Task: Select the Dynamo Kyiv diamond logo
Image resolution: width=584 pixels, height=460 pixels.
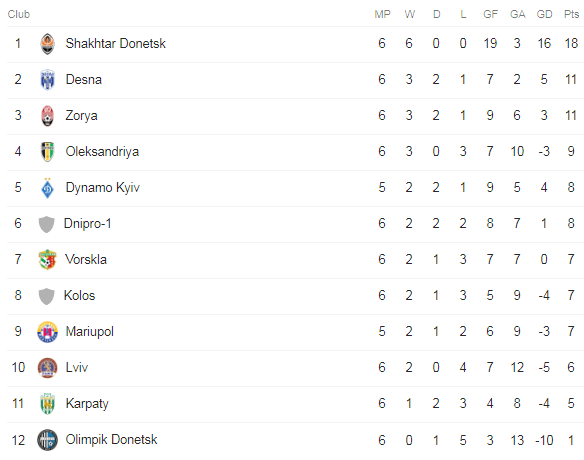Action: (47, 188)
